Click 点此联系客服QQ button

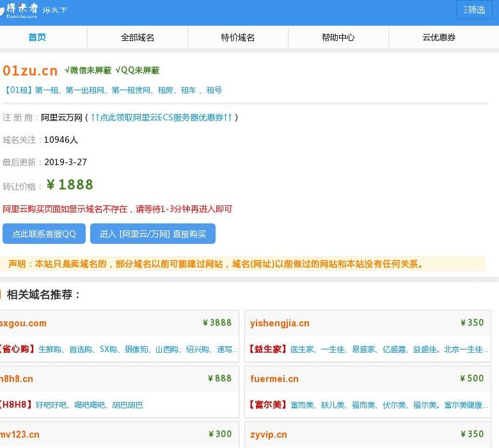[44, 234]
